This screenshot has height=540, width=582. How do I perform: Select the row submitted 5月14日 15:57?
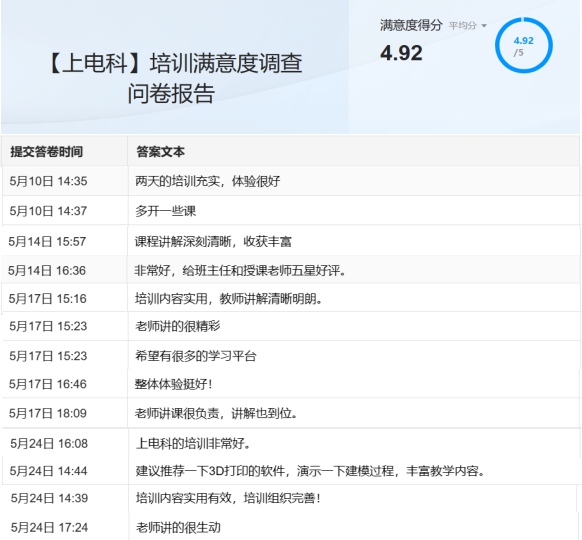tap(291, 241)
